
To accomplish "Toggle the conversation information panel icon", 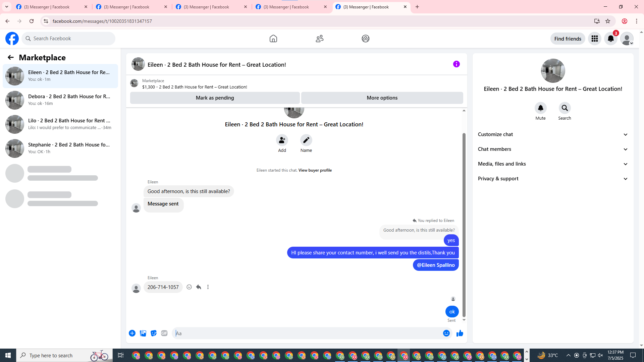I will click(x=456, y=64).
